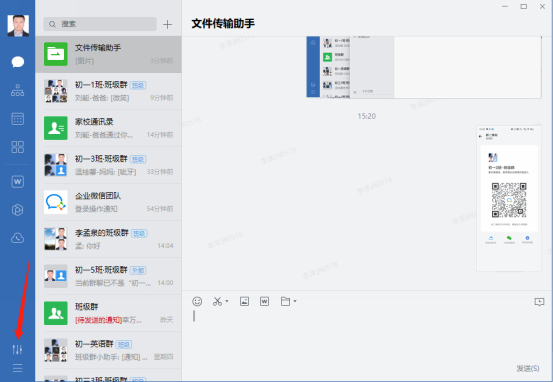The width and height of the screenshot is (553, 382).
Task: Select the 文件传输助手 conversation
Action: coord(108,54)
